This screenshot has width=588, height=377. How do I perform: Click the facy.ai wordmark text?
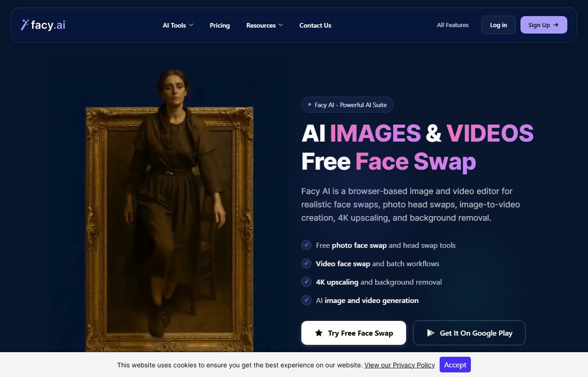(x=48, y=25)
